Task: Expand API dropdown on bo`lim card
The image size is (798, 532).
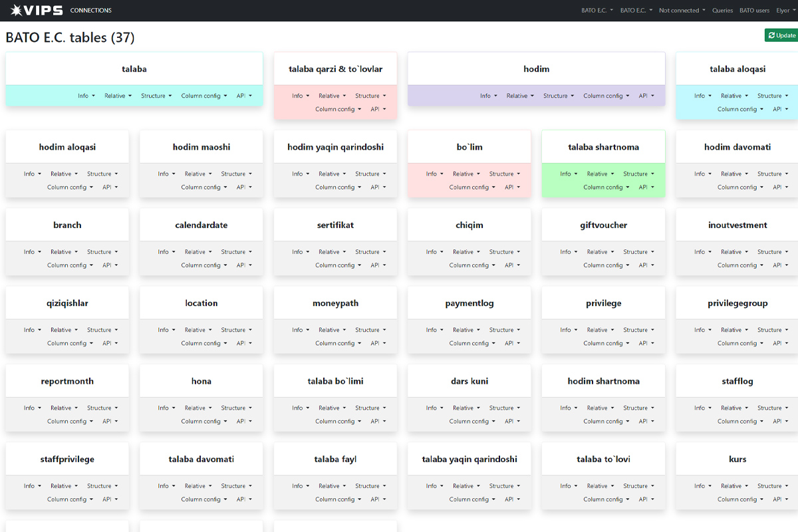Action: click(511, 188)
